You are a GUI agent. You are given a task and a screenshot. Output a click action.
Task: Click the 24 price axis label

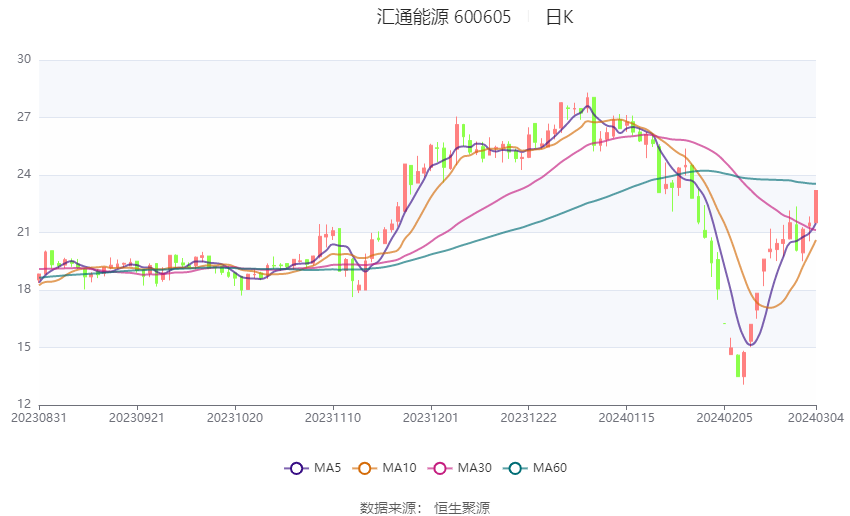[24, 174]
